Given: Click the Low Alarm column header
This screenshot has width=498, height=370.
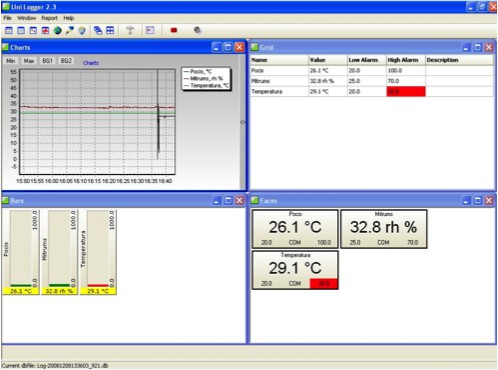Looking at the screenshot, I should pyautogui.click(x=367, y=60).
